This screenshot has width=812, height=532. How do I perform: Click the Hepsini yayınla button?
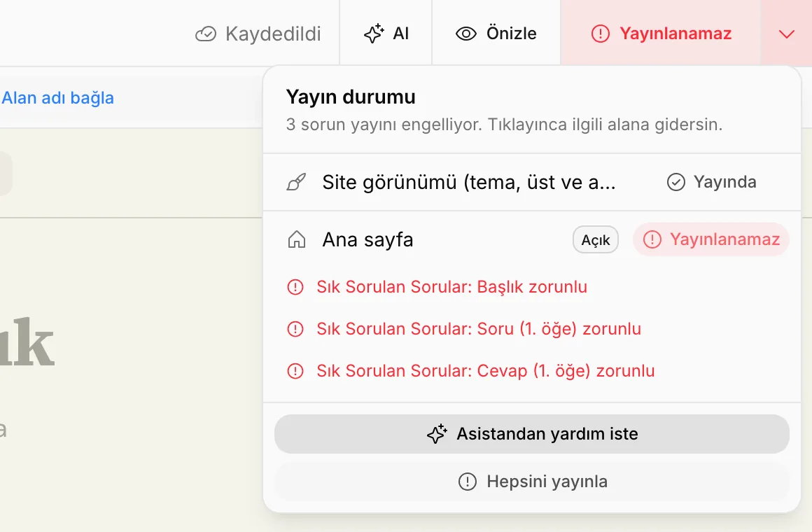532,482
